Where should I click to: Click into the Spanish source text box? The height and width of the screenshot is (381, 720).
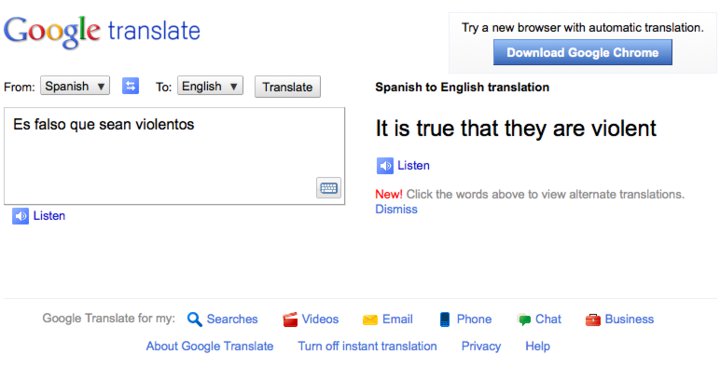[174, 156]
